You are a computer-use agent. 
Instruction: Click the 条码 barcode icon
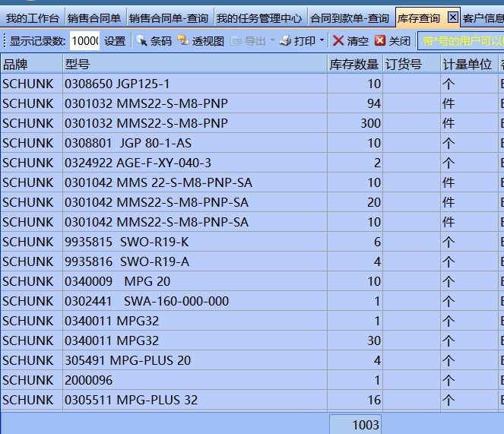point(141,41)
